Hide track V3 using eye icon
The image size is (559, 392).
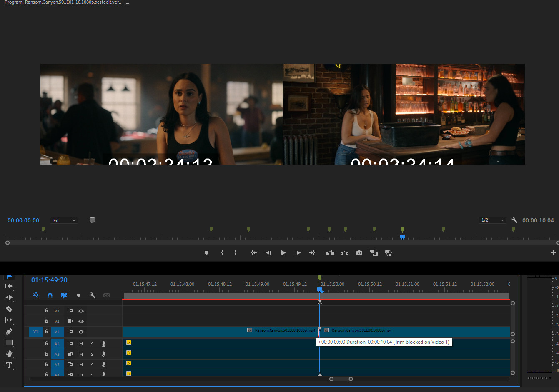[x=81, y=311]
